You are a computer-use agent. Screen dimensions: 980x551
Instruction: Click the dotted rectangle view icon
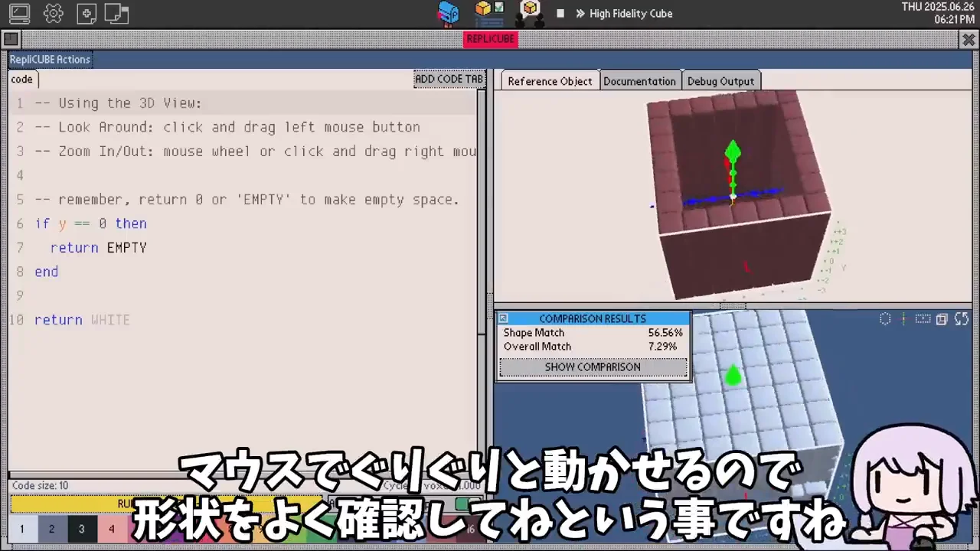click(x=923, y=319)
